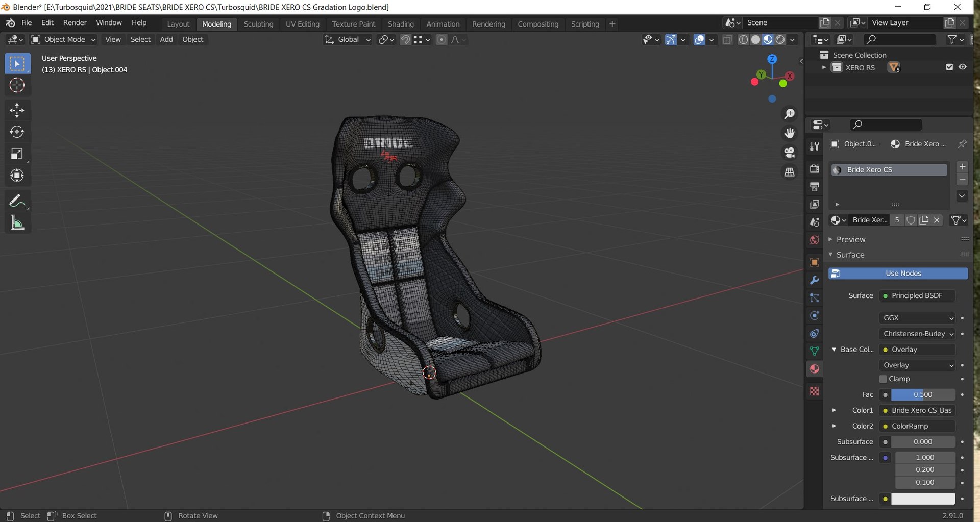Viewport: 980px width, 522px height.
Task: Open the Christensen-Burley subsurface method dropdown
Action: click(x=917, y=334)
